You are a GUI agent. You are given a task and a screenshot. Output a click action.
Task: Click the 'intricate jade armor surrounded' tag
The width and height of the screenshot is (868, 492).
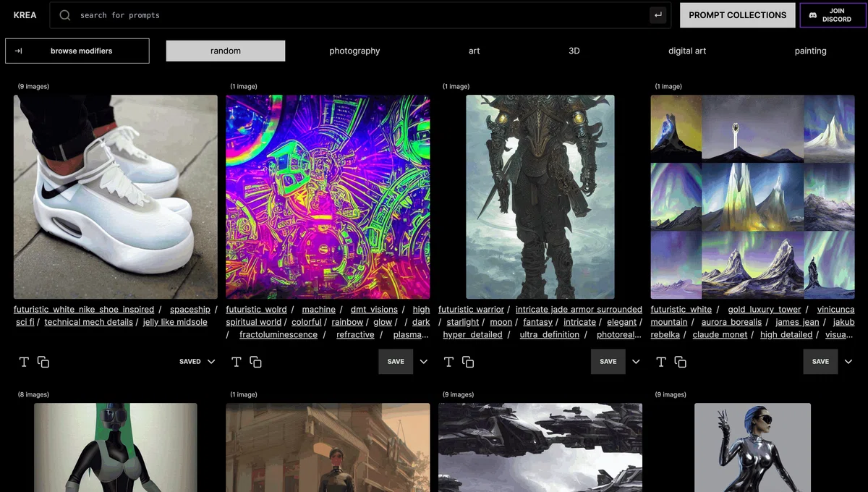[x=579, y=310]
